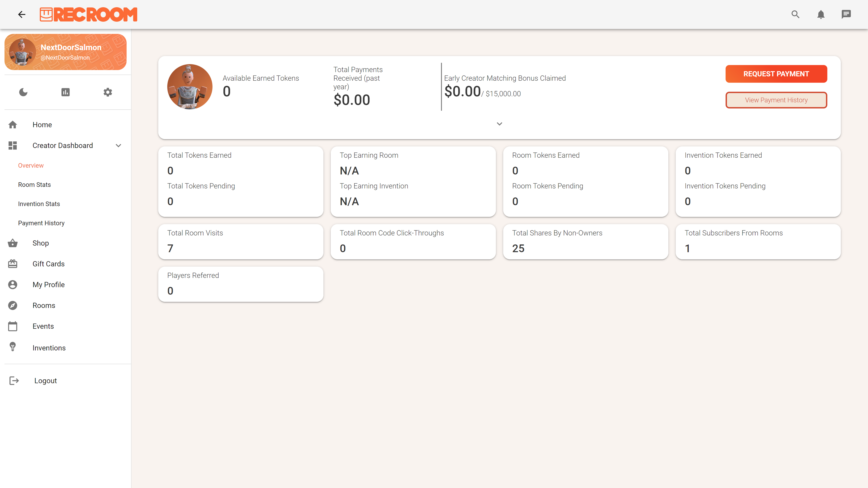Click Total Room Code Click-Throughs label
Image resolution: width=868 pixels, height=488 pixels.
[392, 233]
